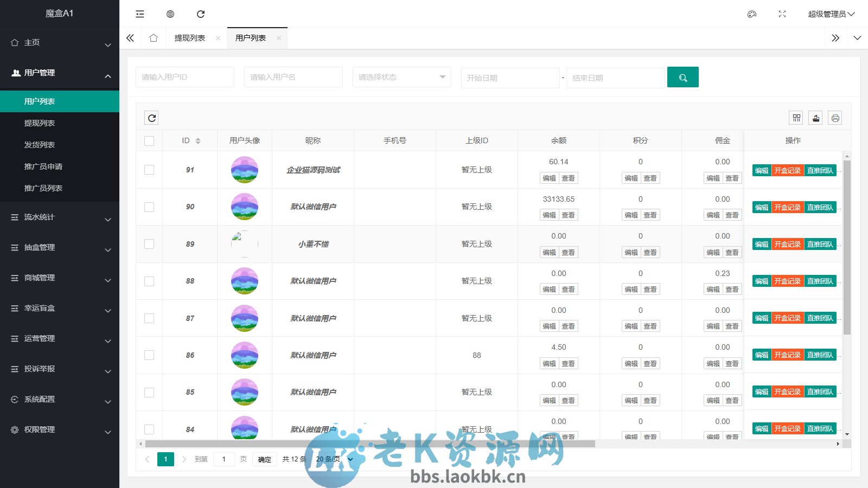Open the 超级管理员 account dropdown

click(829, 15)
